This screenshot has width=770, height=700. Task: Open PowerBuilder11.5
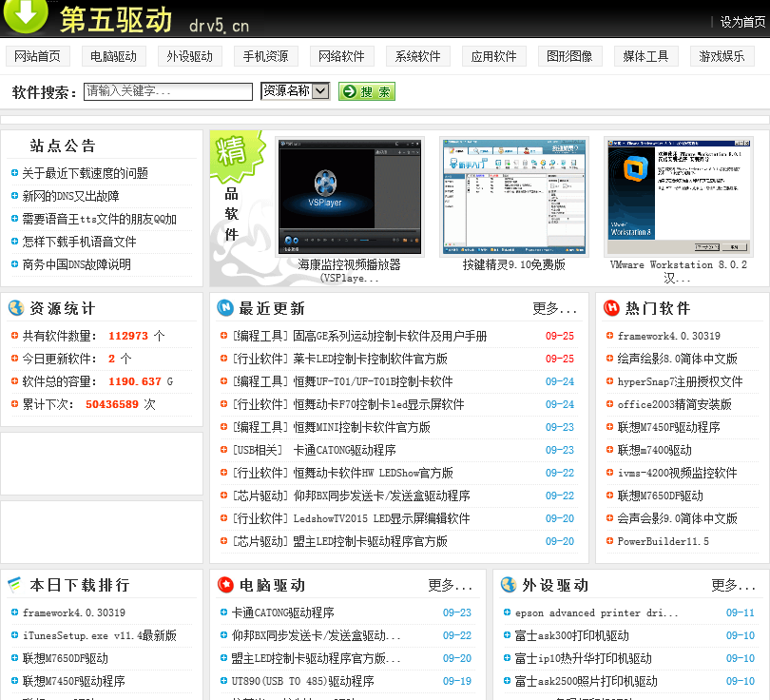[663, 541]
